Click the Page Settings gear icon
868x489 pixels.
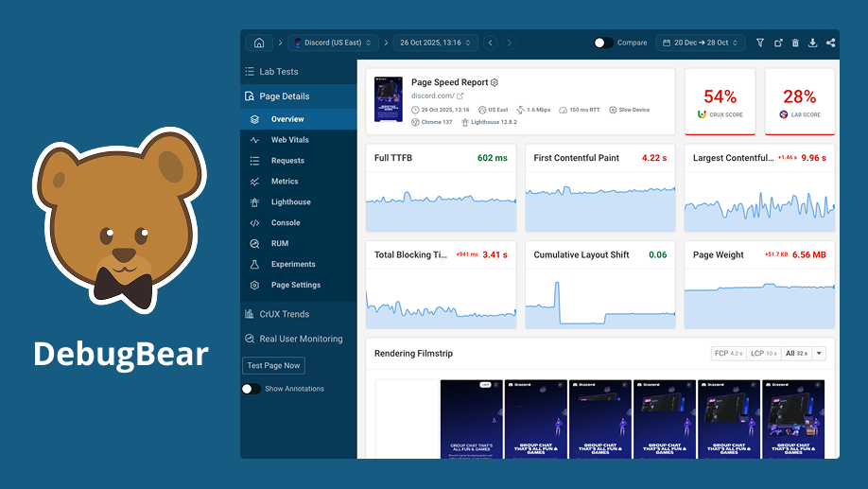click(x=254, y=286)
